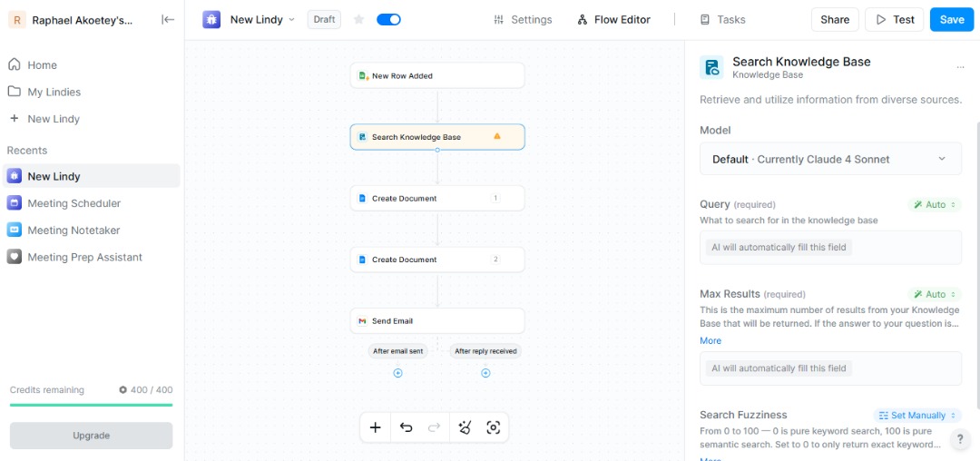The width and height of the screenshot is (980, 461).
Task: Click the plus add-node toolbar button
Action: [376, 427]
